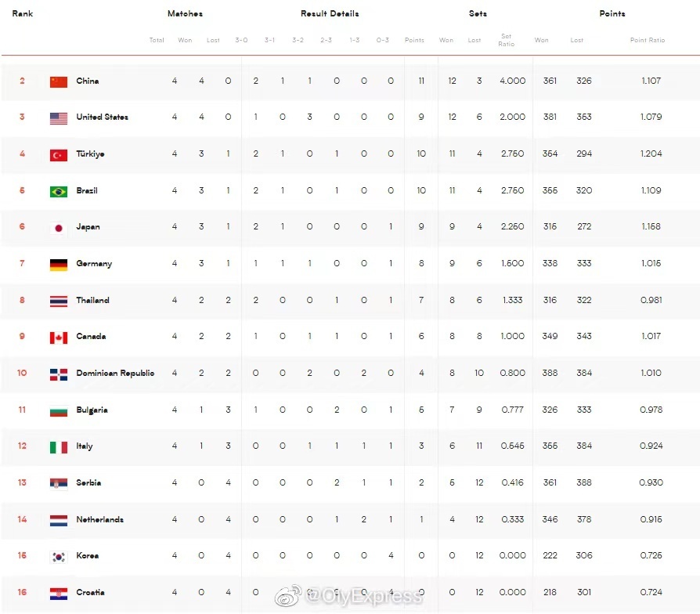Open the Netherlands team name link
This screenshot has height=614, width=700.
[x=99, y=519]
